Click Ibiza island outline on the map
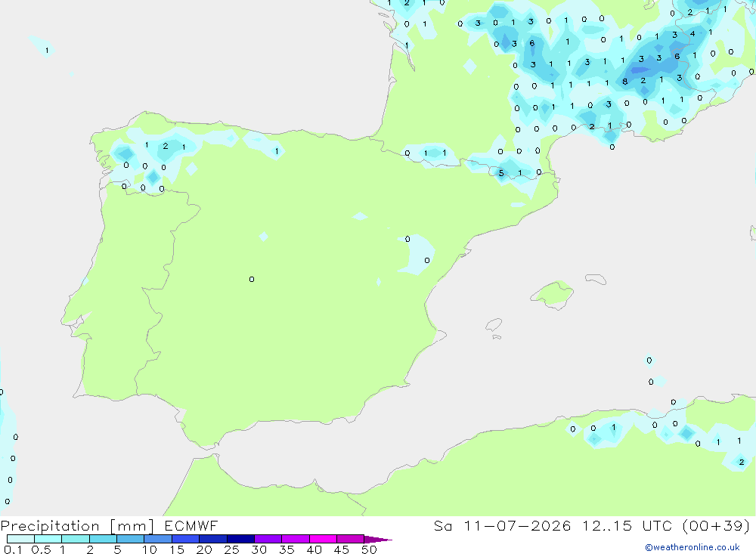The image size is (756, 554). (x=494, y=325)
